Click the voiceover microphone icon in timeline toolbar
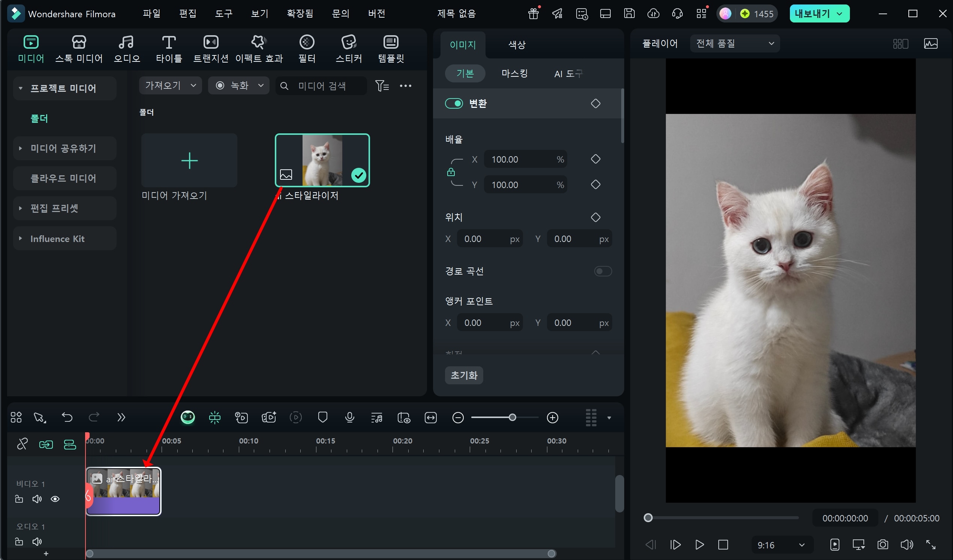 tap(349, 417)
